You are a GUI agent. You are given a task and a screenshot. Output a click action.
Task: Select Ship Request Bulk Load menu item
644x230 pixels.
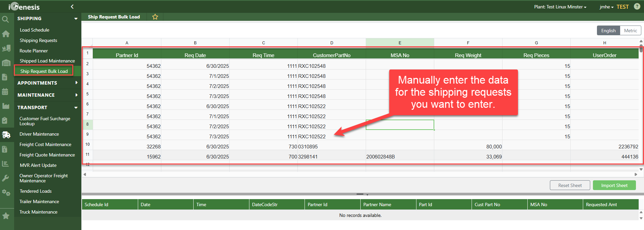(44, 71)
